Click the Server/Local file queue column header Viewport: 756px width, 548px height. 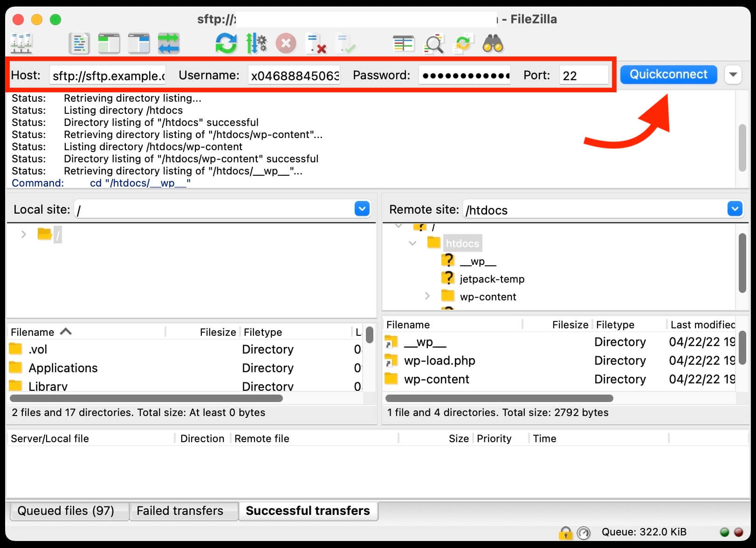(x=91, y=438)
